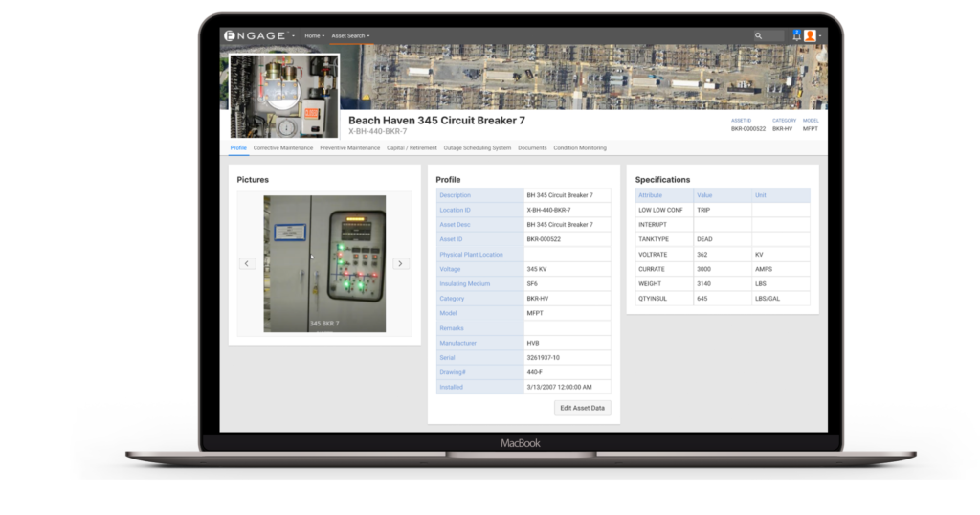
Task: Open dropdown caret beside ENGAGE logo
Action: coord(294,36)
